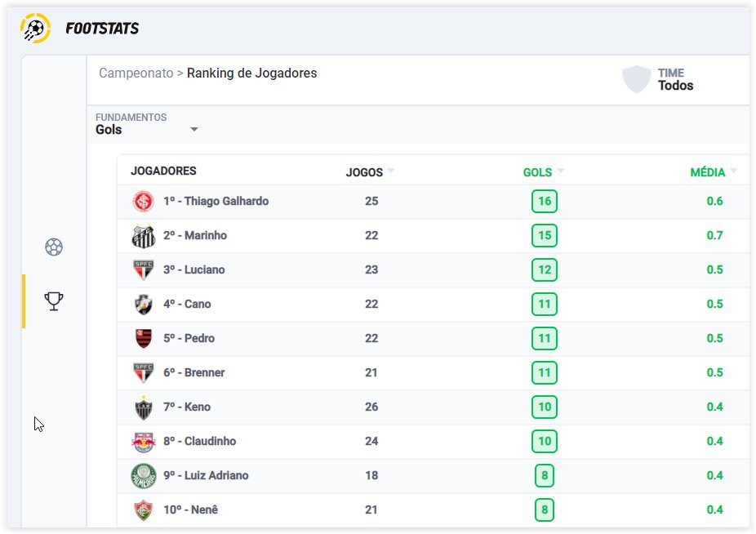Click the Flamengo crest beside Pedro
The width and height of the screenshot is (756, 534).
coord(144,339)
